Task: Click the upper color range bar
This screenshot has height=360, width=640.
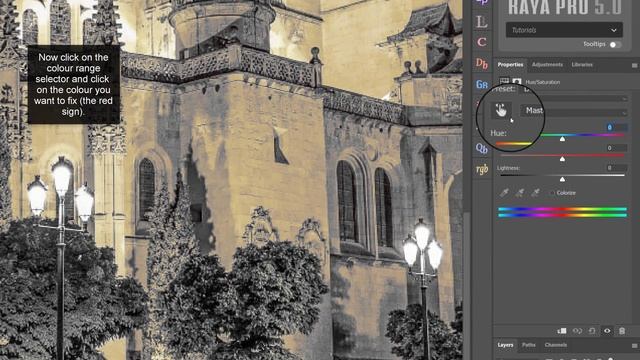Action: pyautogui.click(x=562, y=209)
